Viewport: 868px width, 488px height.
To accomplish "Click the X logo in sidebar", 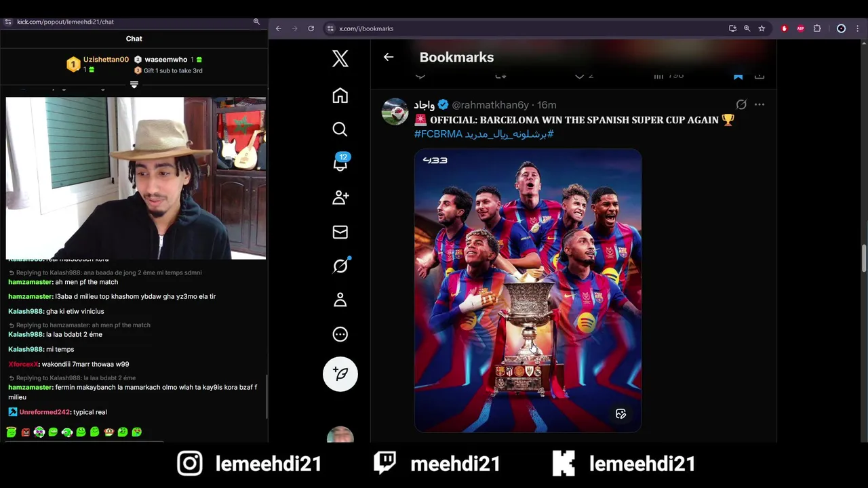I will pyautogui.click(x=340, y=58).
